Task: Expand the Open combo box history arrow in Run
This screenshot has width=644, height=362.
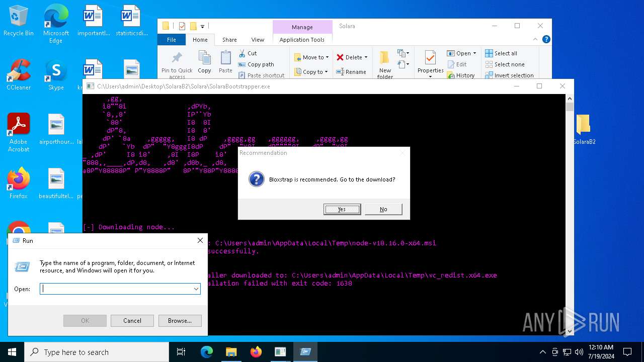Action: (196, 289)
